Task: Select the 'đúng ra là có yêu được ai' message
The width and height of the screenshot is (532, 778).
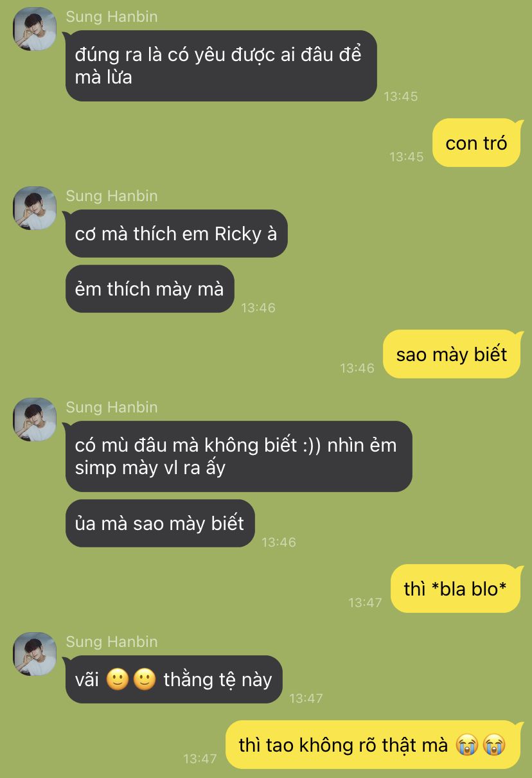Action: 221,66
